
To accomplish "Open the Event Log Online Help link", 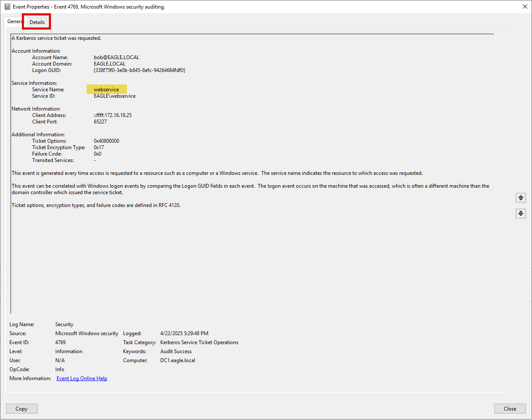I will click(82, 378).
